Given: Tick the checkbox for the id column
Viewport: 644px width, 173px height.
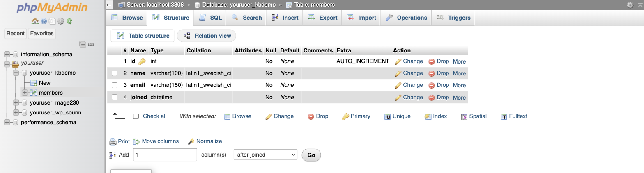Looking at the screenshot, I should [x=115, y=61].
